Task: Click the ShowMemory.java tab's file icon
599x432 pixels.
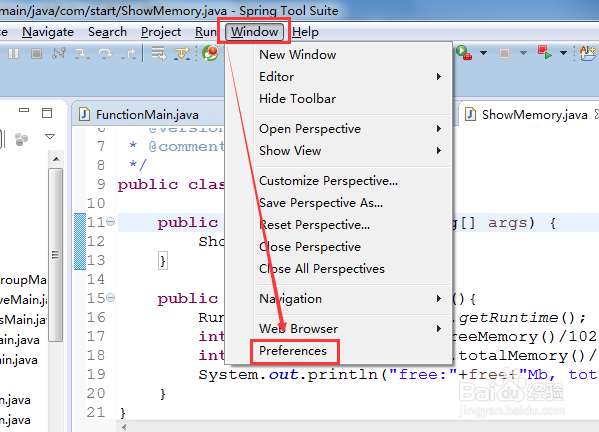Action: 470,114
